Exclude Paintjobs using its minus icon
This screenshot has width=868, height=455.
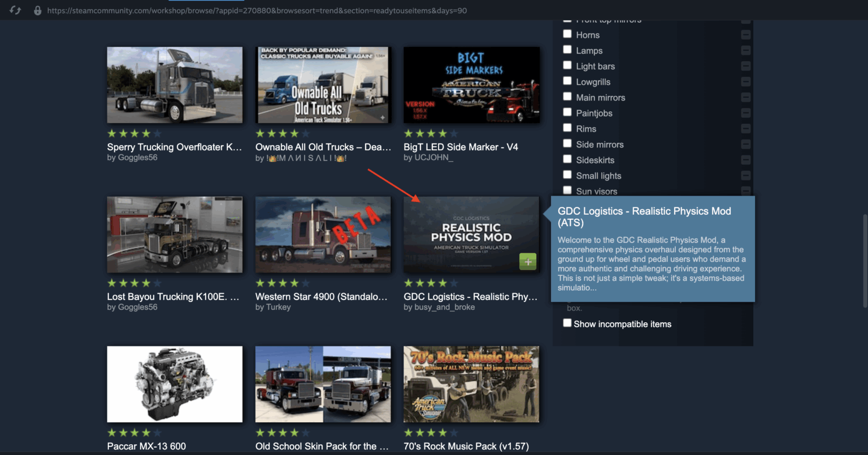[745, 112]
